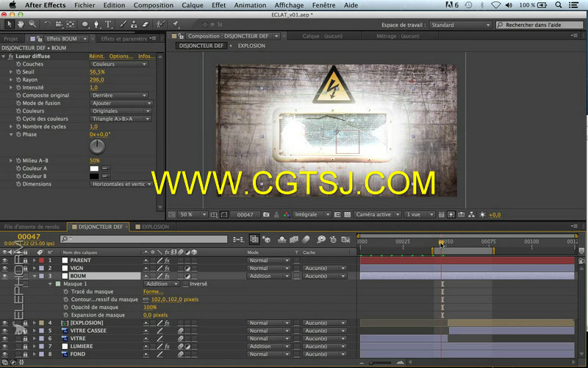Toggle Seuil stopwatch in Lueur diffuse
588x368 pixels.
[18, 71]
